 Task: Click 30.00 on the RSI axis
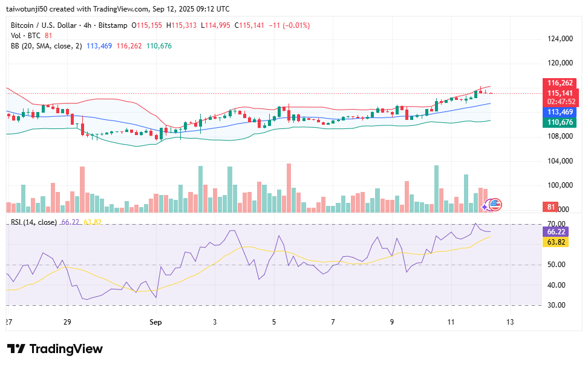pyautogui.click(x=557, y=305)
